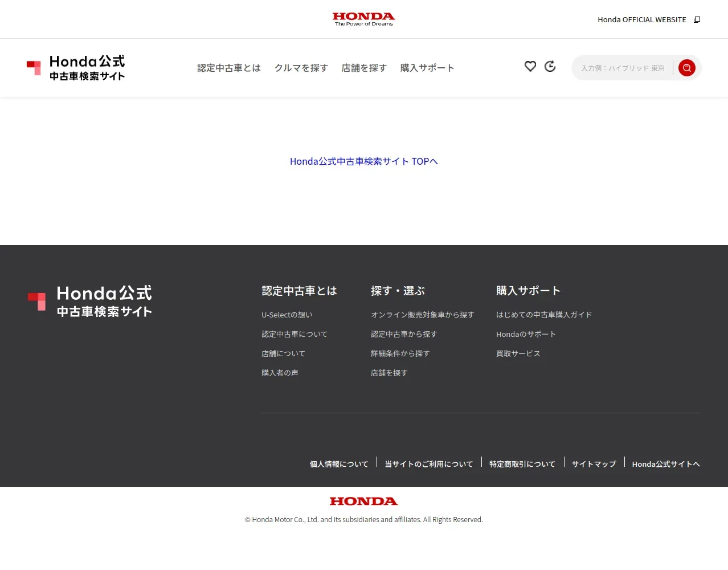Open 店舗について footer link
The image size is (728, 570).
[284, 353]
